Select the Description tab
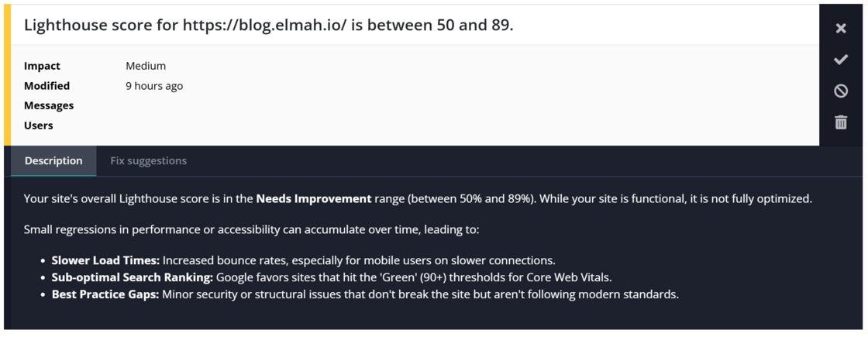The image size is (868, 337). [53, 161]
